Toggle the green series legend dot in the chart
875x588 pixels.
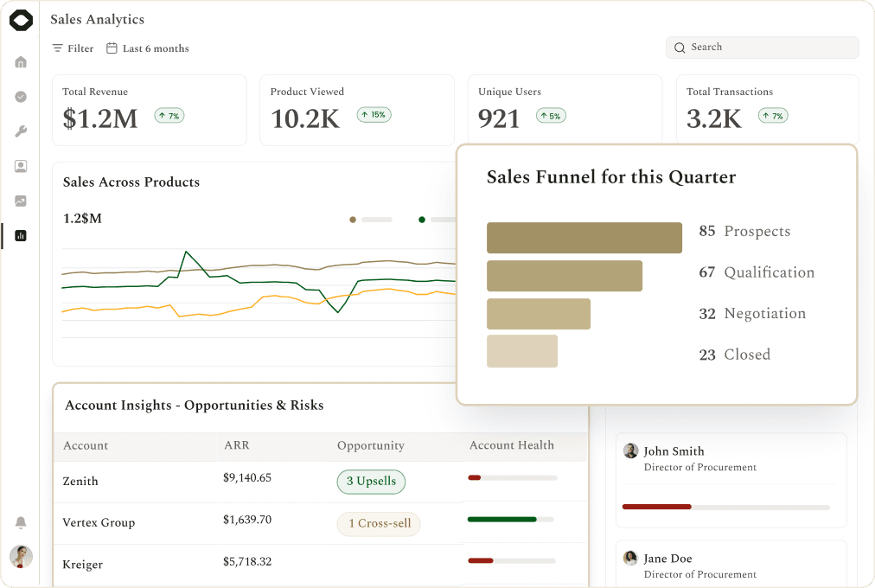click(422, 220)
